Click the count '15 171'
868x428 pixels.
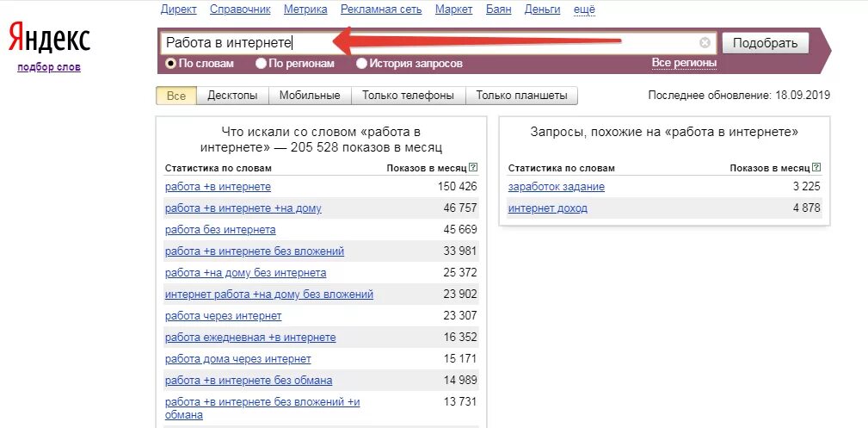[x=460, y=359]
